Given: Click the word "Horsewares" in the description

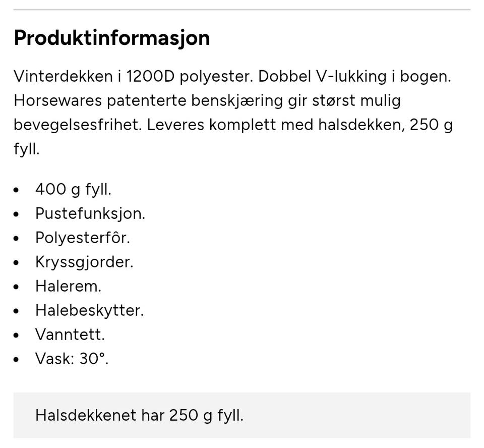Looking at the screenshot, I should pos(58,100).
